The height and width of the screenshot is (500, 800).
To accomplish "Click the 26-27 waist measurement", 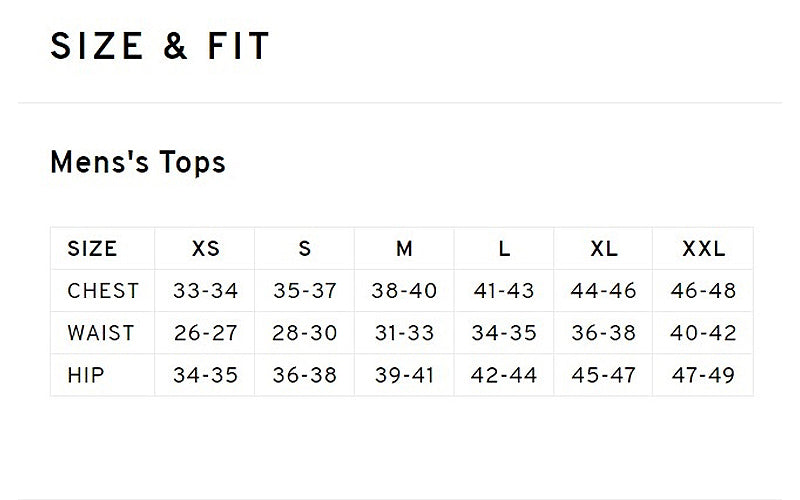I will 205,333.
